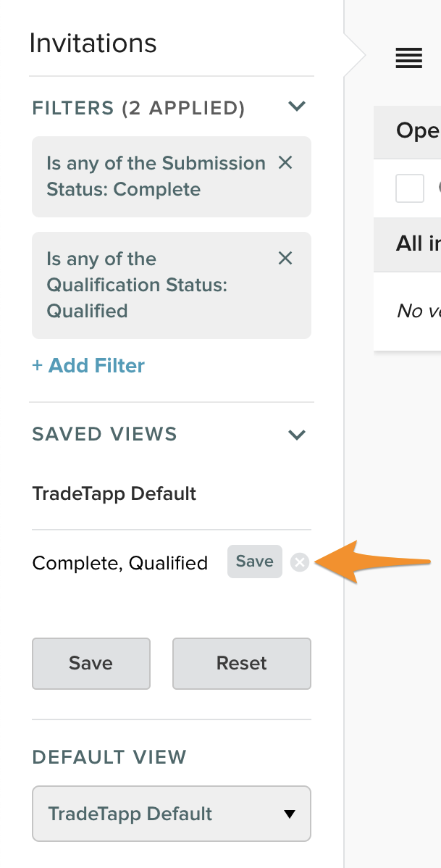Viewport: 441px width, 868px height.
Task: Collapse the Saved Views section chevron
Action: coord(296,435)
